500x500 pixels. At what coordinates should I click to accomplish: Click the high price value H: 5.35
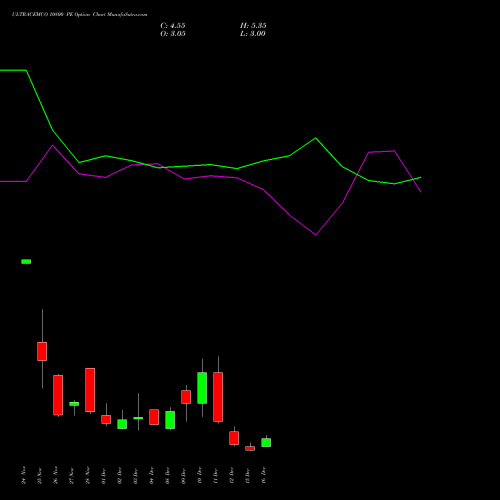coord(253,26)
